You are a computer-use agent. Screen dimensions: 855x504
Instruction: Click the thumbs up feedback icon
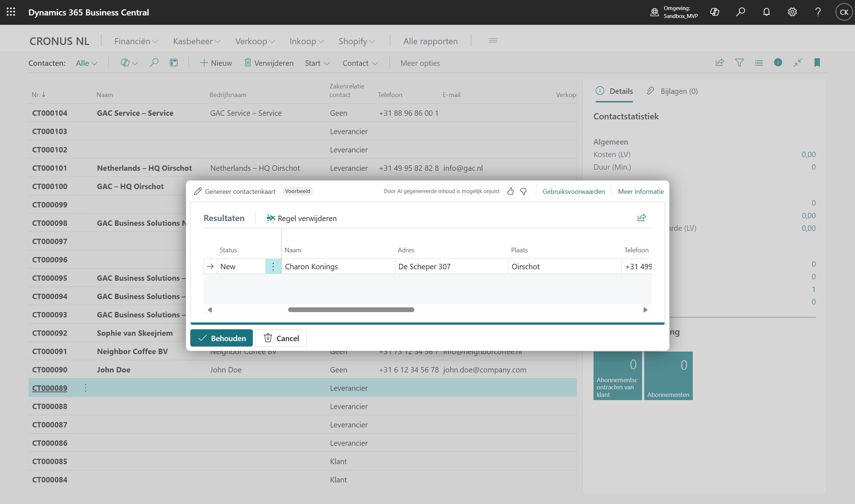point(510,191)
